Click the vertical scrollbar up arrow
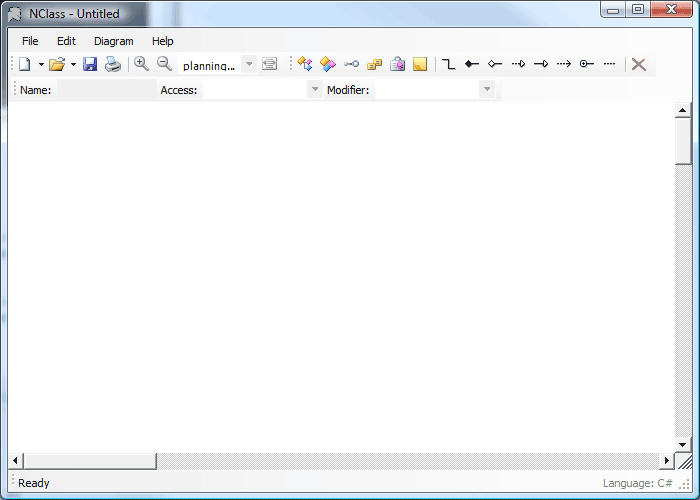The image size is (700, 500). [683, 110]
